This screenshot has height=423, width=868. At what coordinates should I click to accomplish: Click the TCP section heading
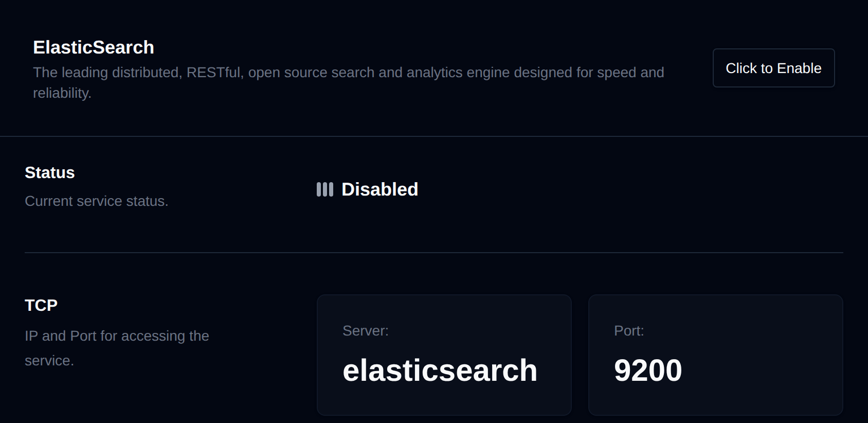click(41, 305)
